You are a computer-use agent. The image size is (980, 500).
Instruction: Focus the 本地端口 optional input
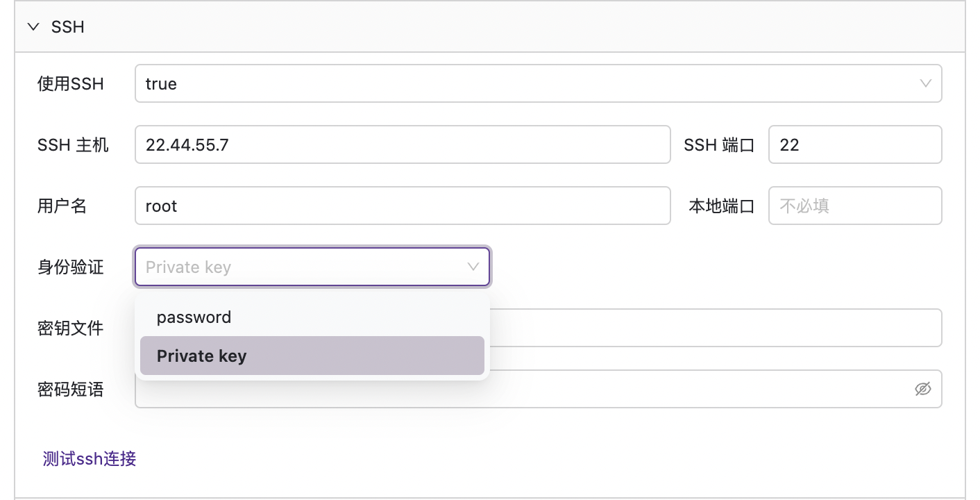tap(855, 206)
